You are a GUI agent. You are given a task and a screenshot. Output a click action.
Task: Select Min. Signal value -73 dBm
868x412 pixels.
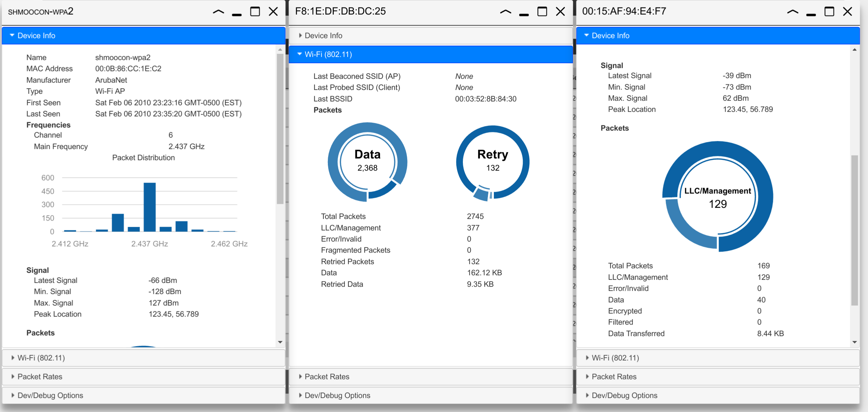pos(737,87)
